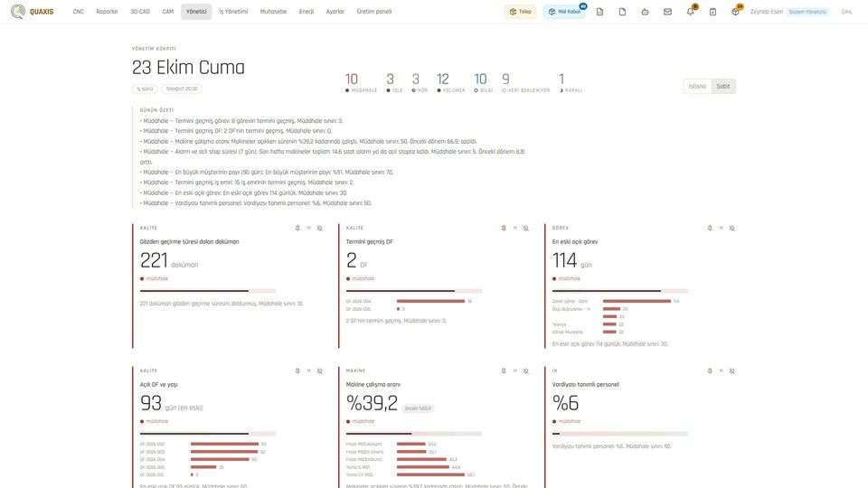The image size is (868, 488).
Task: Mute alerts on Termini geçmiş DF card
Action: pos(526,228)
